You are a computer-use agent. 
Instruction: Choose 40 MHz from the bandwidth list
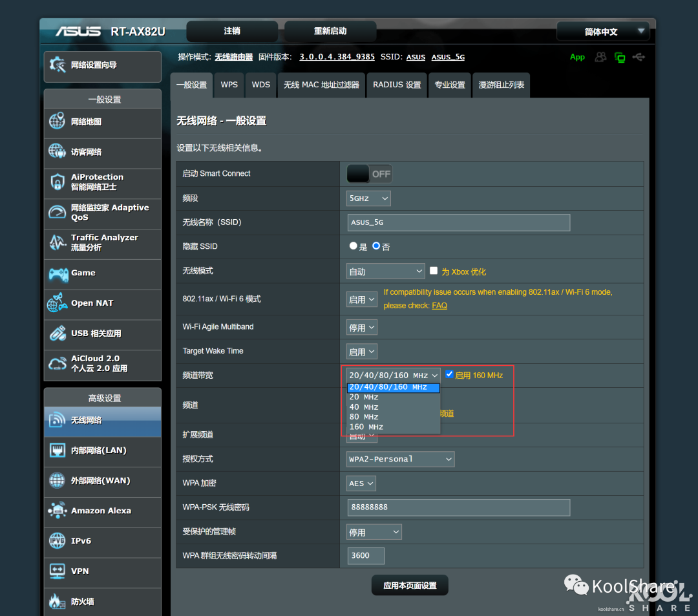[394, 407]
